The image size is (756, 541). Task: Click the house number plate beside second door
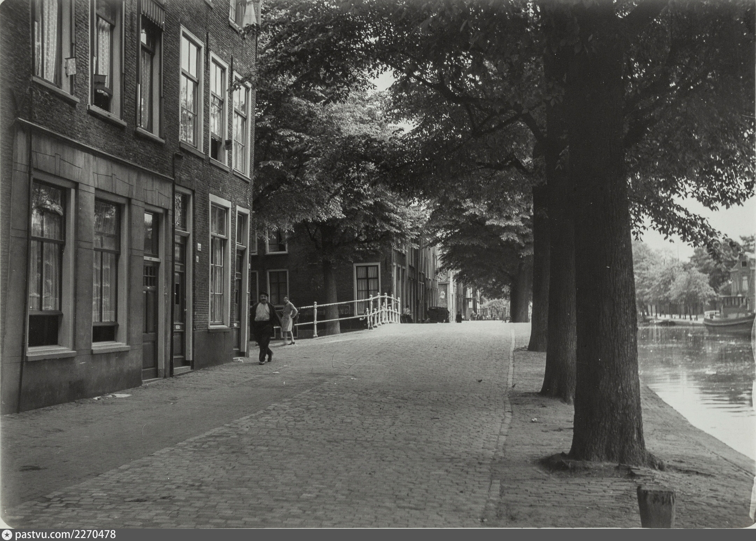(199, 247)
